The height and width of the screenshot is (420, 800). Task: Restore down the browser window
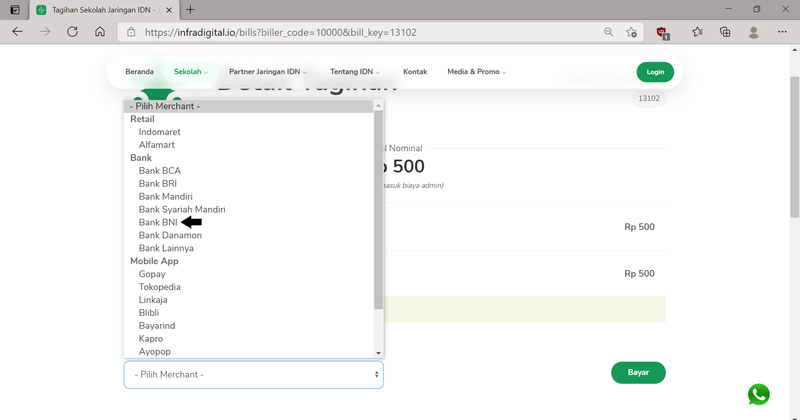(x=757, y=9)
